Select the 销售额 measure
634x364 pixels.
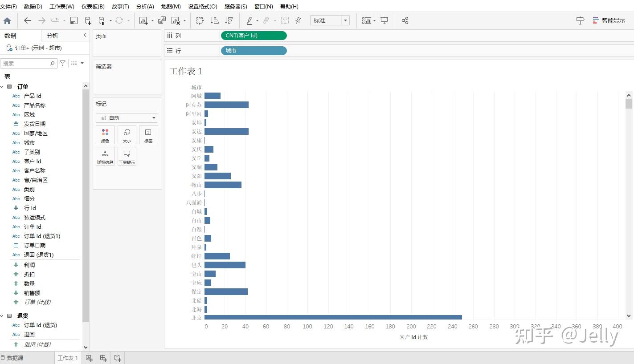click(x=32, y=293)
